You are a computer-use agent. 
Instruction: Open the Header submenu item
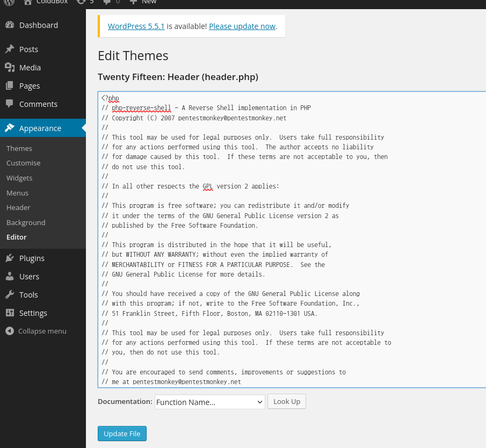click(18, 208)
